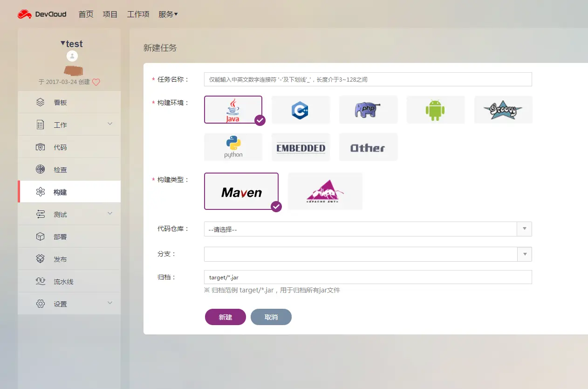
Task: Open the 代码 sidebar item
Action: [69, 147]
